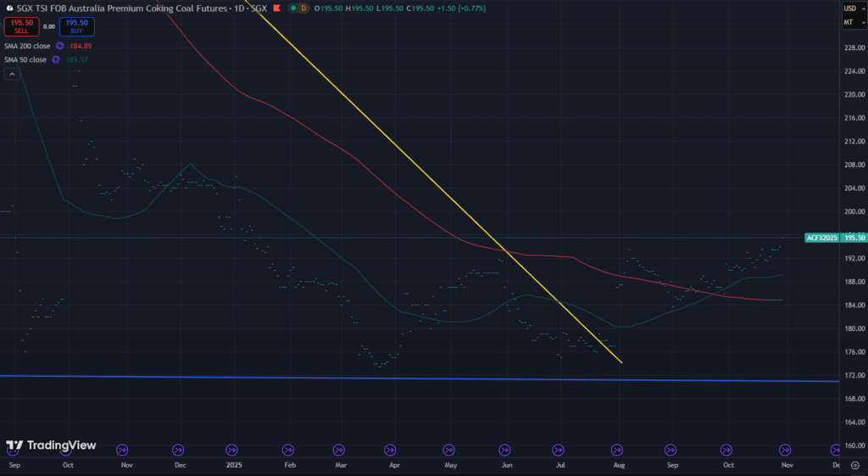Toggle the orange D delayed data indicator

303,8
